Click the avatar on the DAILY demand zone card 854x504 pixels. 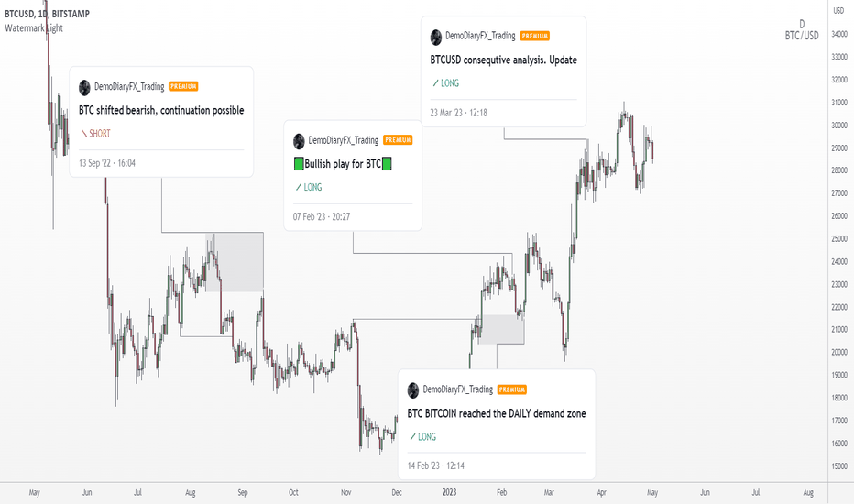pos(413,390)
